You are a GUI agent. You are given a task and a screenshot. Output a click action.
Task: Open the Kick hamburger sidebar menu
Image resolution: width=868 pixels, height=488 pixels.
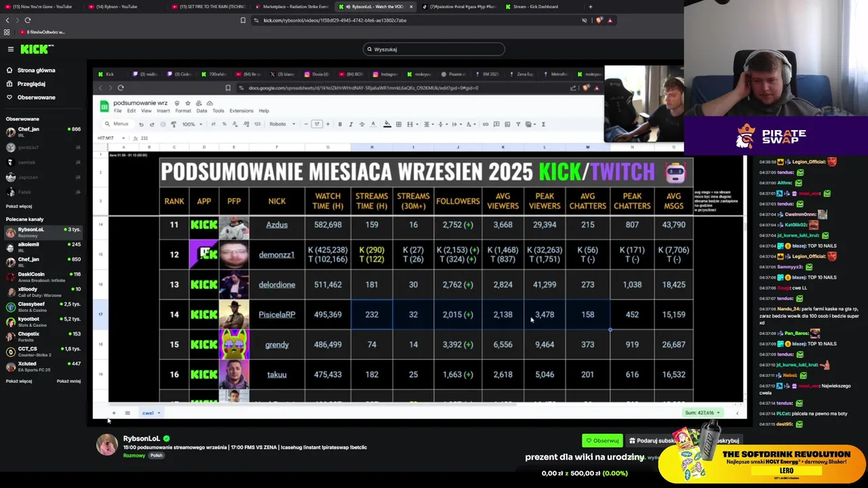(11, 49)
